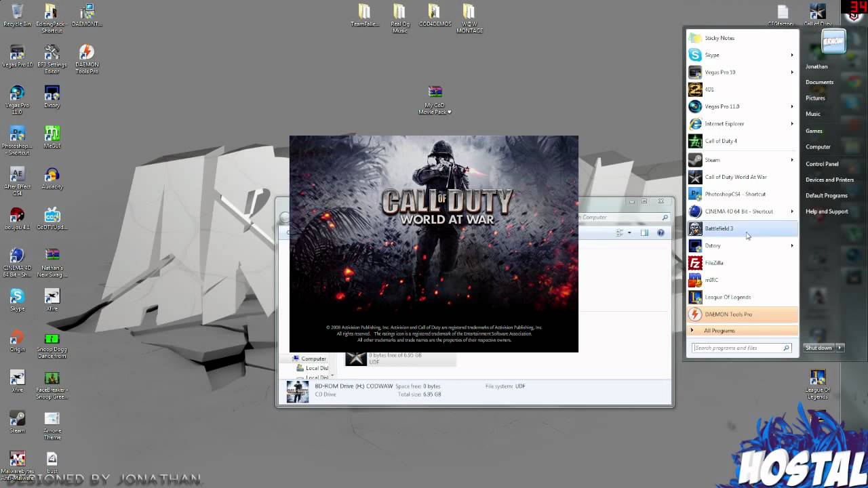Open Control Panel from Start menu
This screenshot has height=488, width=868.
coord(822,164)
